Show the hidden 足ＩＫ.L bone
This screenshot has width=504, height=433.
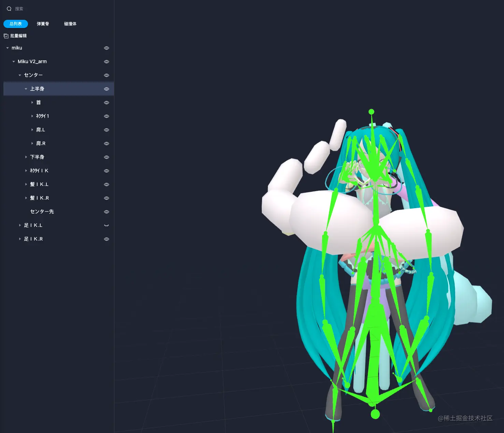[x=106, y=226]
